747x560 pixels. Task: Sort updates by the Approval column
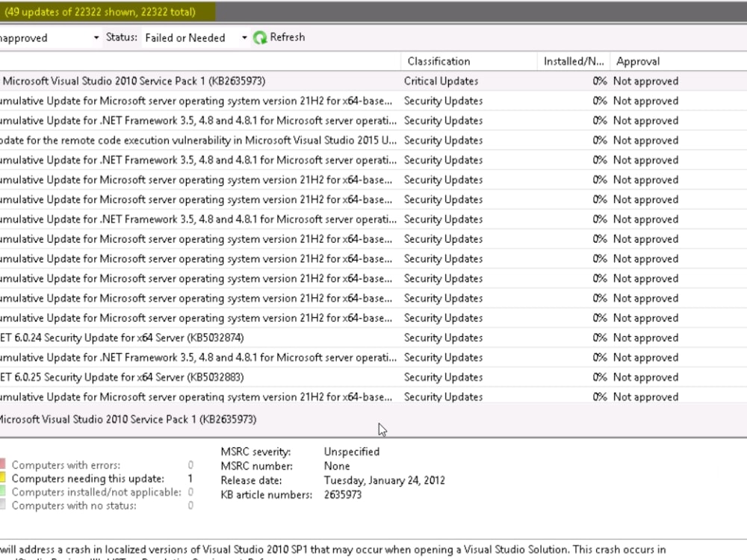click(x=639, y=61)
